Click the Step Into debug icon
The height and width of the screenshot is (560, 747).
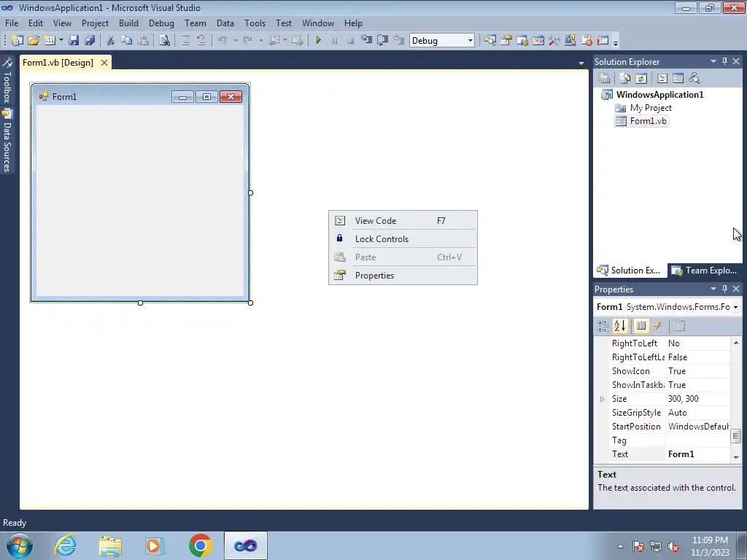(x=367, y=41)
